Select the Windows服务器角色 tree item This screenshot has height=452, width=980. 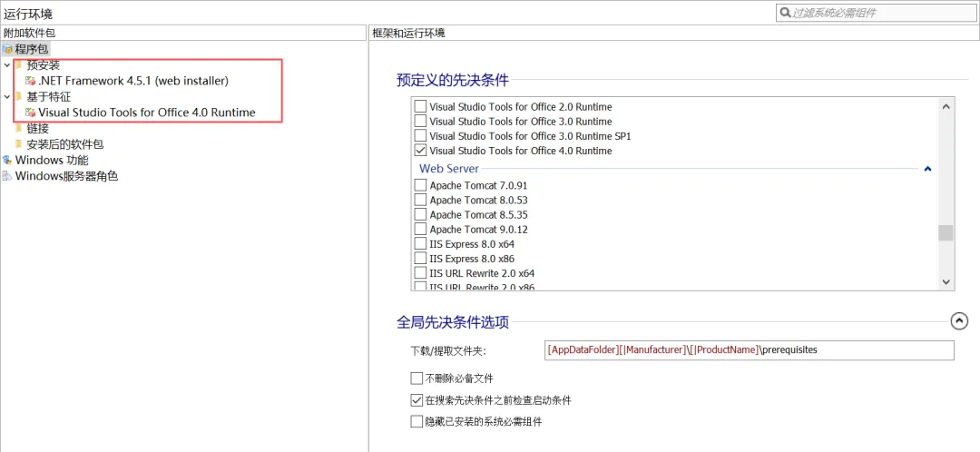point(66,176)
